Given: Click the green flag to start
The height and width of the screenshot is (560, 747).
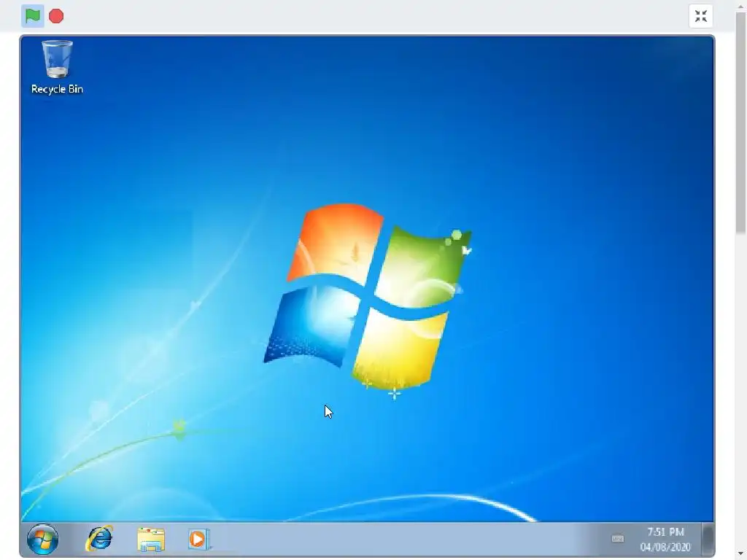Looking at the screenshot, I should (32, 16).
